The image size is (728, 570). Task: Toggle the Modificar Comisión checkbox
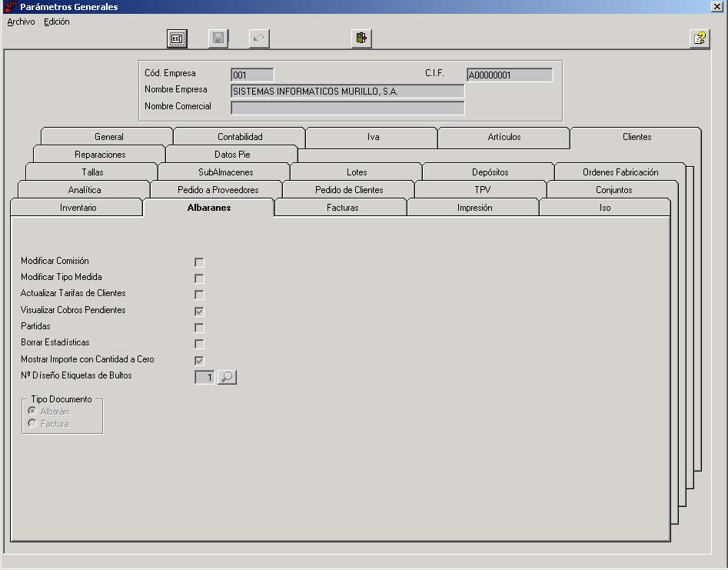click(x=199, y=262)
